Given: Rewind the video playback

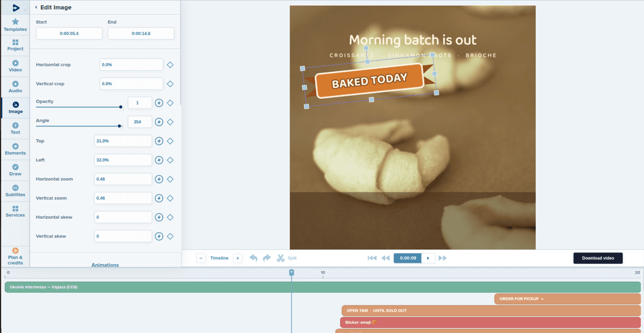Looking at the screenshot, I should [x=385, y=258].
